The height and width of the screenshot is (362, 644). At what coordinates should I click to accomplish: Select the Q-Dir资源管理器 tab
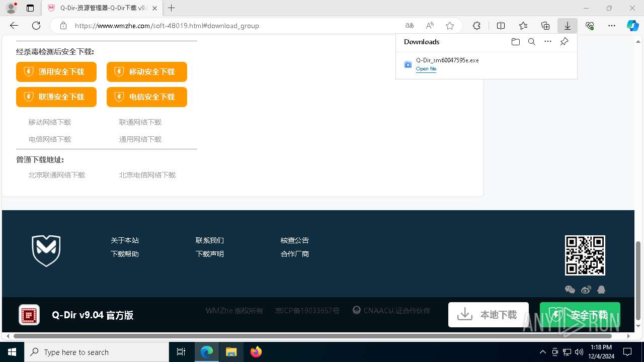102,8
